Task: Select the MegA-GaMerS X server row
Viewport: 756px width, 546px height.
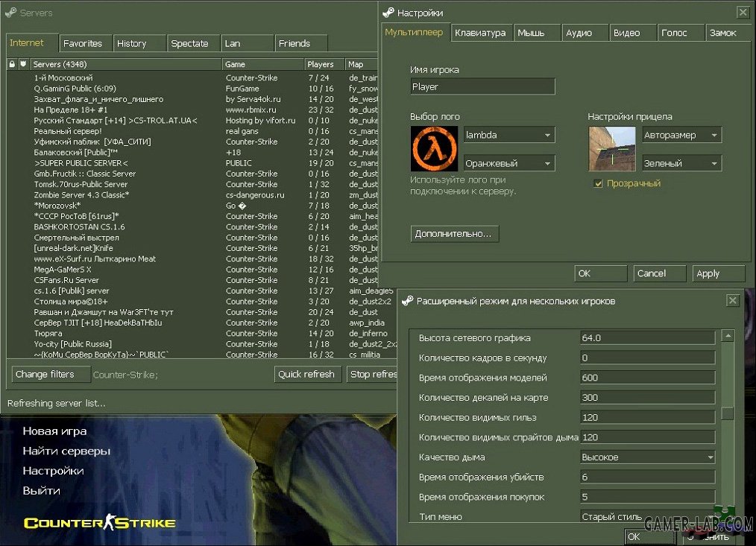Action: [x=192, y=270]
